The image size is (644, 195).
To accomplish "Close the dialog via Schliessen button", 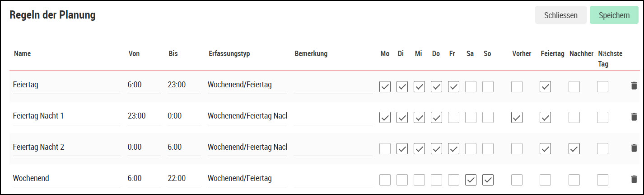I will (x=561, y=15).
